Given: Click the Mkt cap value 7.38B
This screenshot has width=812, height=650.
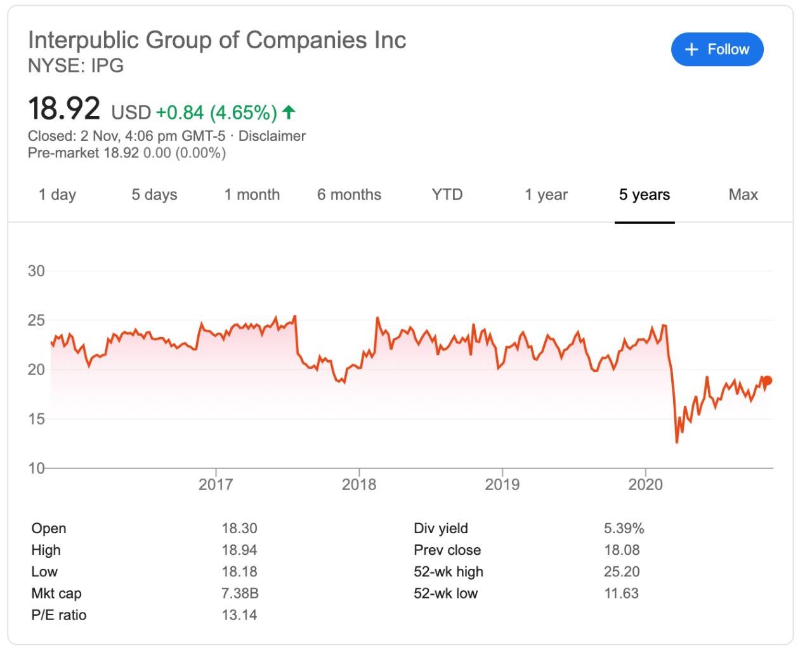Looking at the screenshot, I should coord(240,594).
